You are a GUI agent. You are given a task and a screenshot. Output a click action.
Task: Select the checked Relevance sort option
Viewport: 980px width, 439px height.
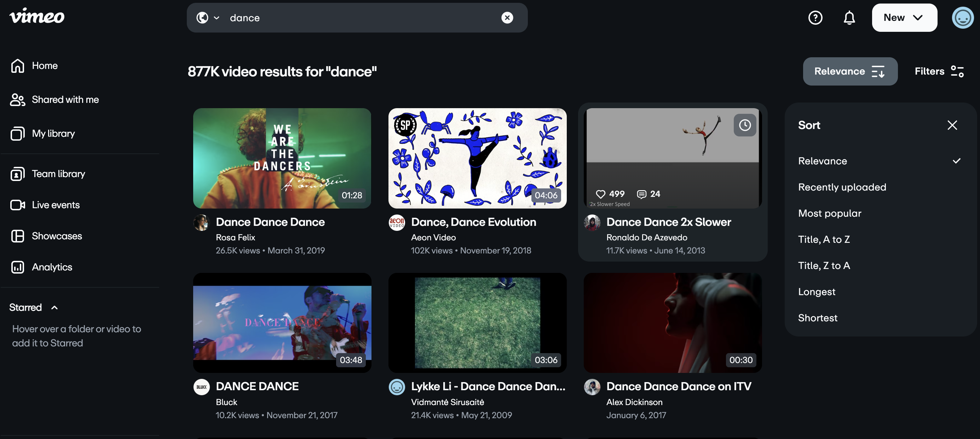pos(822,161)
